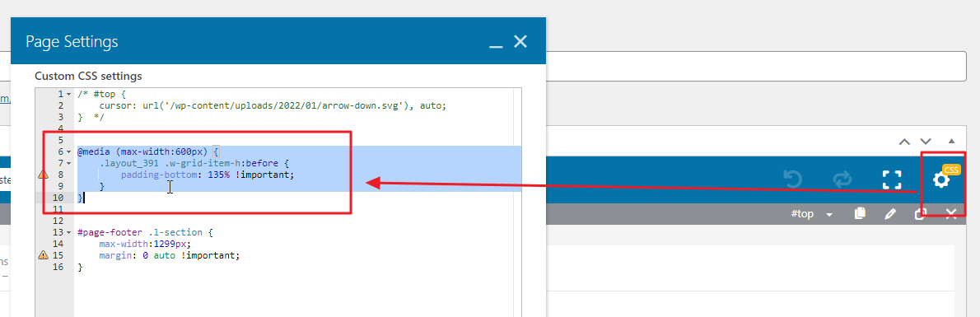Screen dimensions: 980x317
Task: Close the Page Settings panel
Action: 520,41
